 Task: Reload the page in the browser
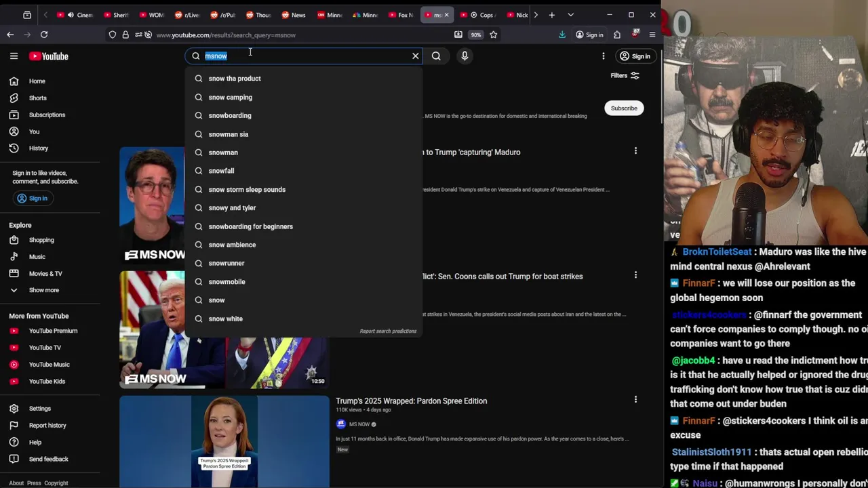point(44,35)
